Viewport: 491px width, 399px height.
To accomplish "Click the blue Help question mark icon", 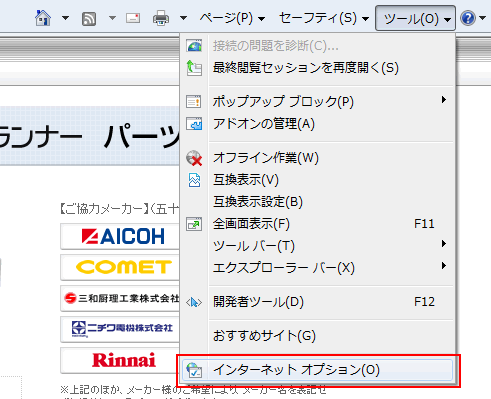I will pyautogui.click(x=468, y=18).
